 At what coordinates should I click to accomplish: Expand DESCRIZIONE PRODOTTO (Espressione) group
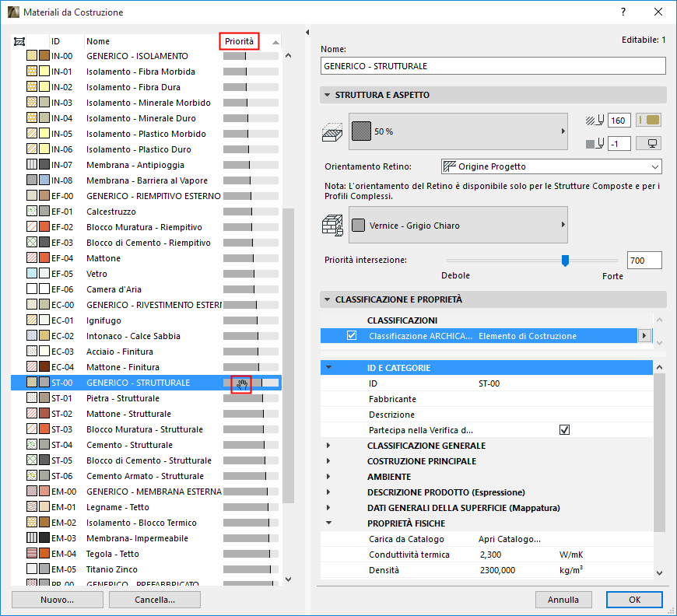click(328, 492)
